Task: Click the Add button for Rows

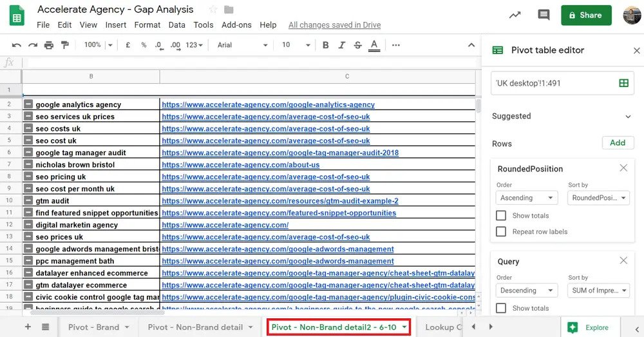Action: point(618,142)
